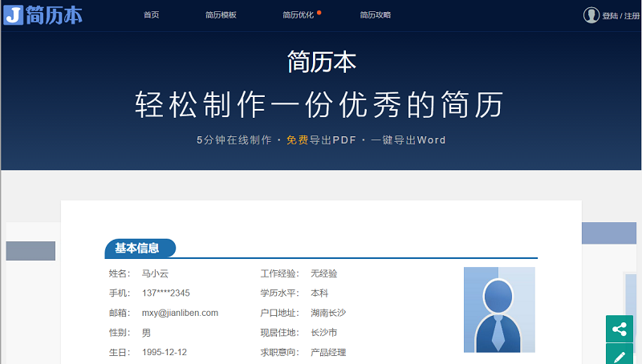642x364 pixels.
Task: Select 简历优化 in the navigation bar
Action: (299, 15)
